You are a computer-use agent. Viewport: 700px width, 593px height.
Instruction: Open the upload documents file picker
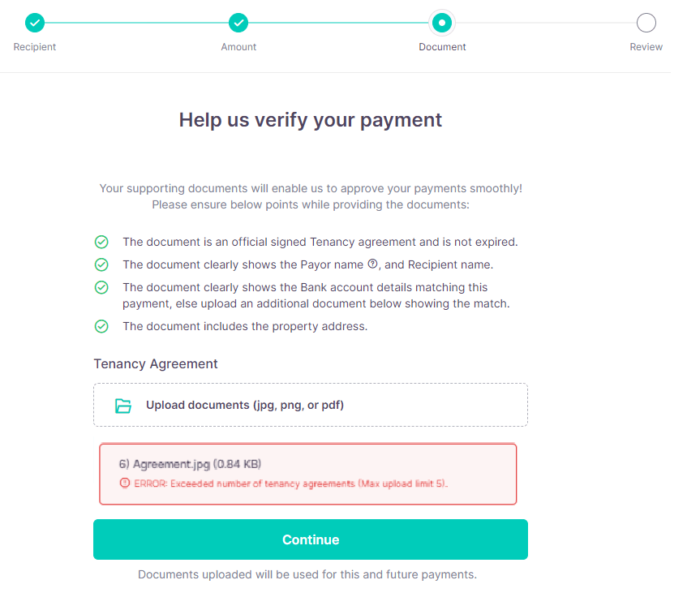click(x=311, y=404)
